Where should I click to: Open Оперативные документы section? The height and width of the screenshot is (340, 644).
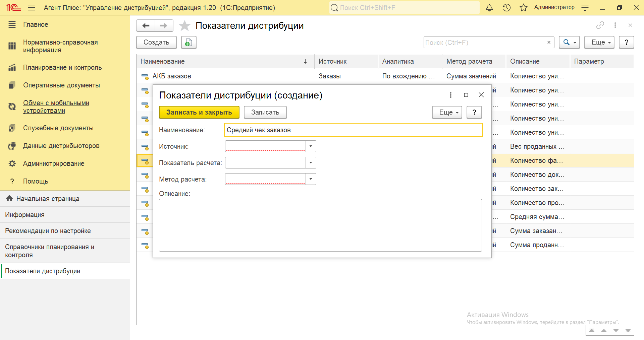click(x=61, y=85)
